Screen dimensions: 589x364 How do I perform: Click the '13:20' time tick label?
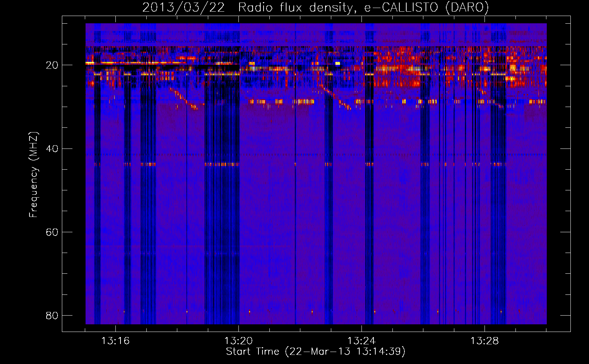coord(238,341)
